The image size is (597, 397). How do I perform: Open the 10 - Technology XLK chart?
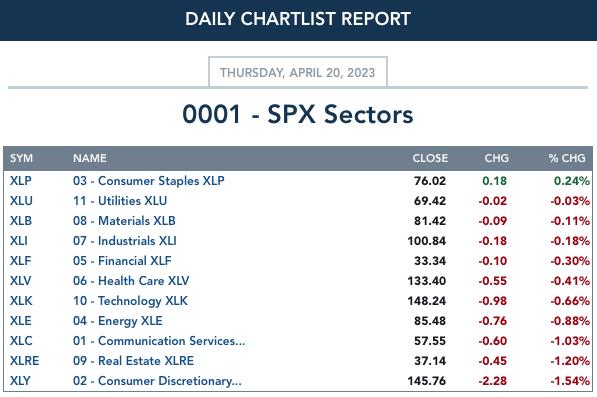pyautogui.click(x=130, y=301)
